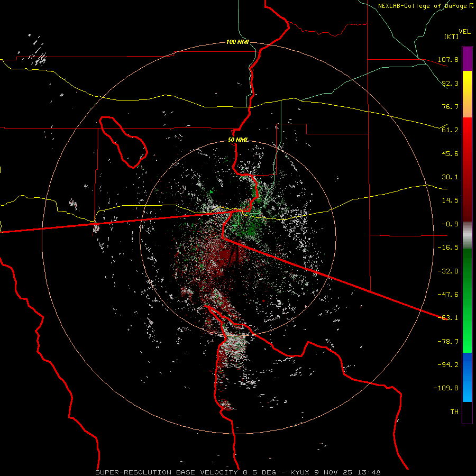Click the 100 NMI range ring label
Screen dimensions: 476x476
[x=237, y=42]
